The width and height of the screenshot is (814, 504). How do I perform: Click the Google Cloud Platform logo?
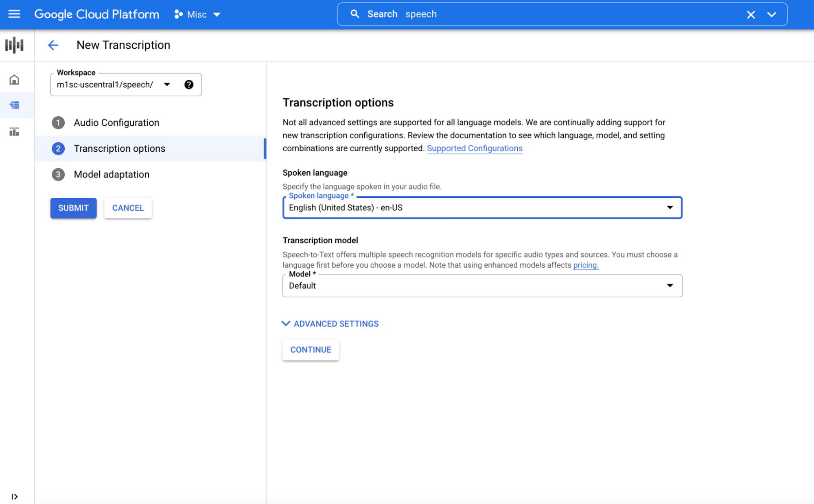[96, 14]
